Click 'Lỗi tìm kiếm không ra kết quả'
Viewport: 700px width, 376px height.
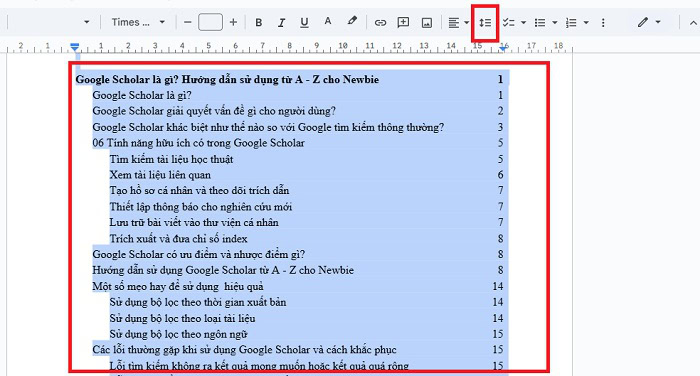[x=259, y=366]
